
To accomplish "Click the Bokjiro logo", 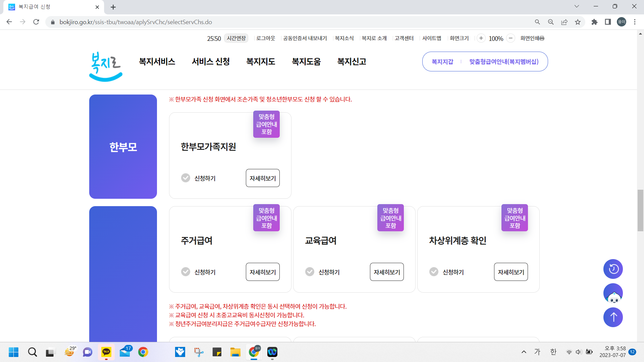I will [x=105, y=66].
